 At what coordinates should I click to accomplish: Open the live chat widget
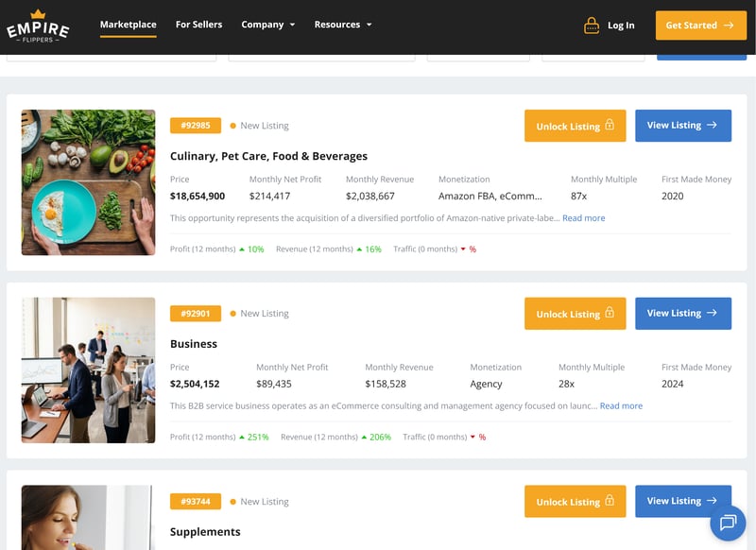[727, 522]
